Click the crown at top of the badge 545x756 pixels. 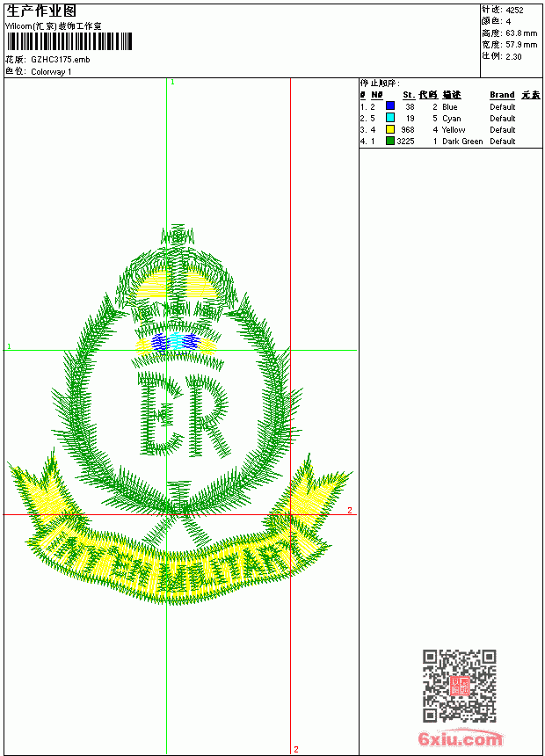pos(177,285)
